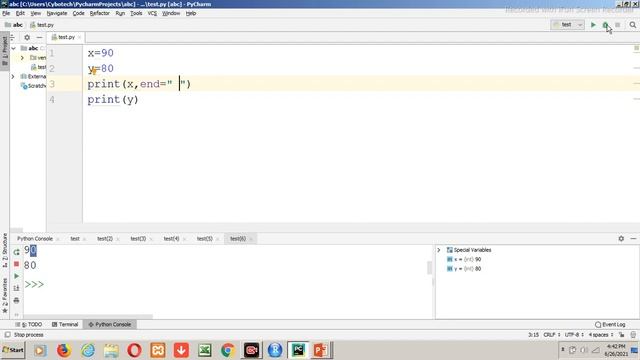Open the Terminal tool window
640x360 pixels.
65,324
